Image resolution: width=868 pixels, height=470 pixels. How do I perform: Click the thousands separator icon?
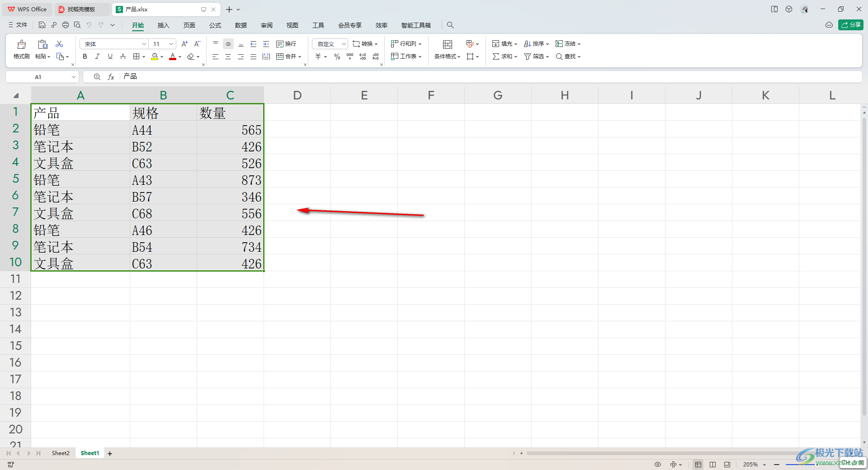coord(350,56)
